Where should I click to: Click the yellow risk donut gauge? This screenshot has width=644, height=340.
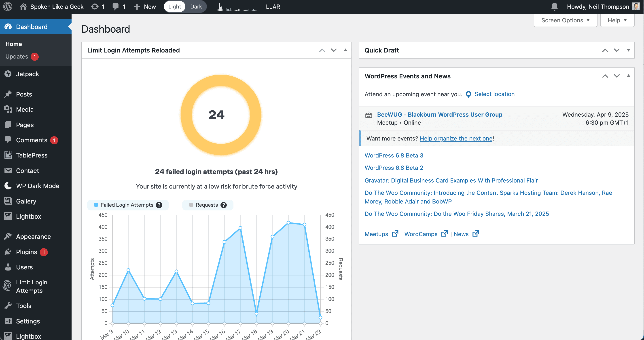point(221,115)
